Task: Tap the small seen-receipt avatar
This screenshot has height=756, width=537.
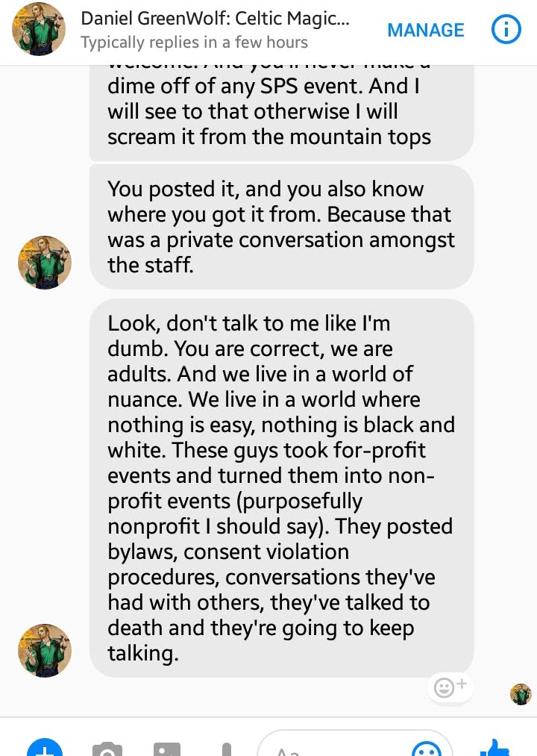Action: [x=521, y=694]
